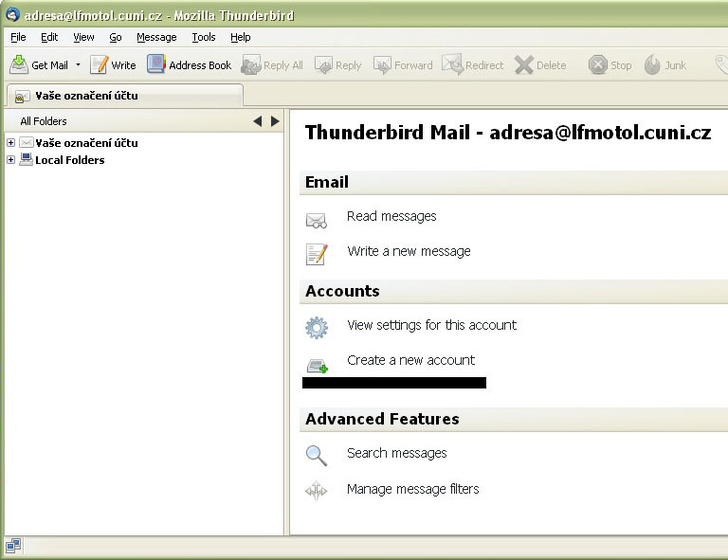
Task: Click the online status icon in status bar
Action: tap(13, 546)
